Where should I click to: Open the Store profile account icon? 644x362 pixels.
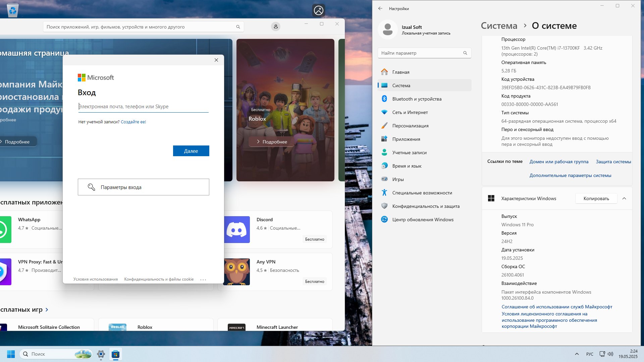pyautogui.click(x=276, y=26)
